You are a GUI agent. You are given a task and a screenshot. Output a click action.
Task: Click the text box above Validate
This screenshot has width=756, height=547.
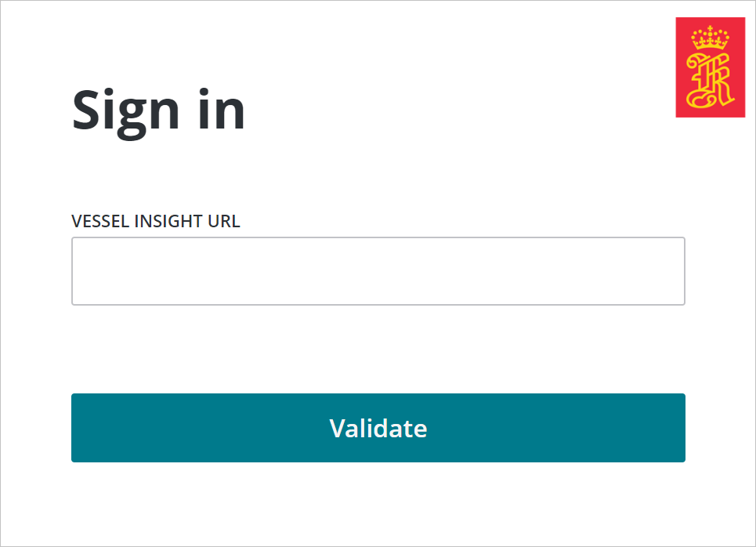[x=378, y=271]
